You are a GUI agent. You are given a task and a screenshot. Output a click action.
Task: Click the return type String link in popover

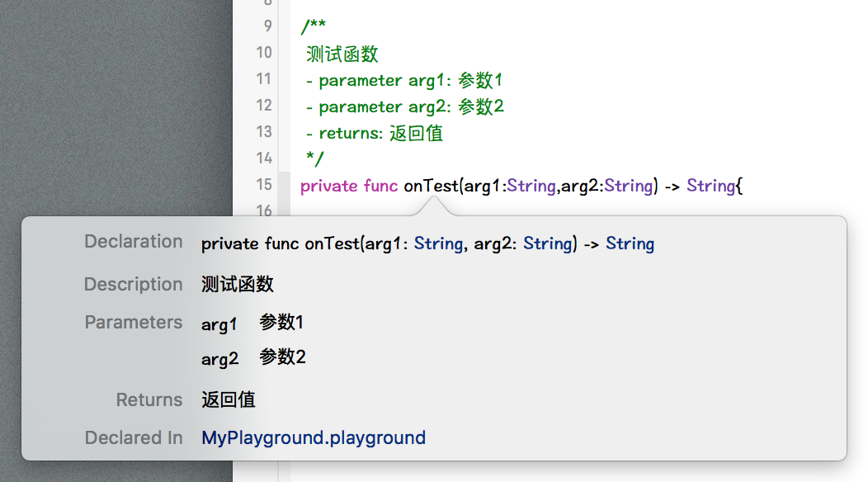(x=630, y=243)
